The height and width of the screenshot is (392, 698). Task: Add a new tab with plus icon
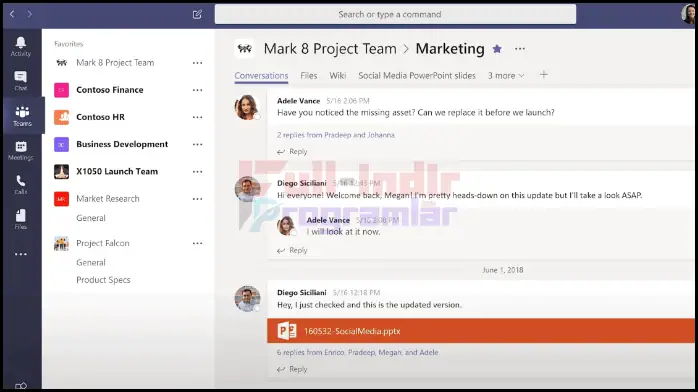[544, 75]
